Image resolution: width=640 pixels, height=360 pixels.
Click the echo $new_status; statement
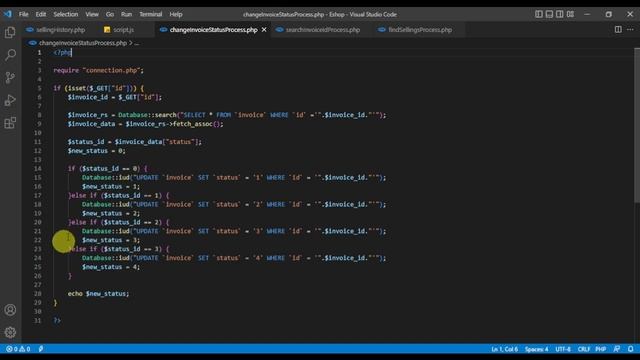pos(98,293)
